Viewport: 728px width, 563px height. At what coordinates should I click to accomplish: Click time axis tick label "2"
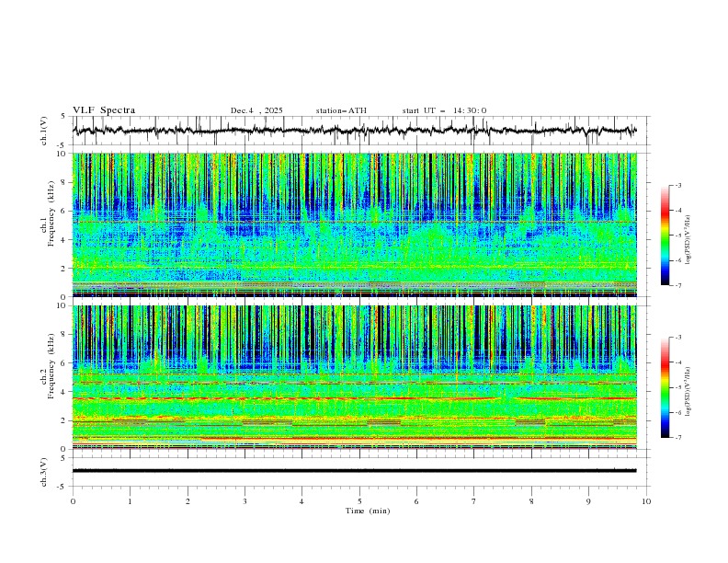point(188,501)
